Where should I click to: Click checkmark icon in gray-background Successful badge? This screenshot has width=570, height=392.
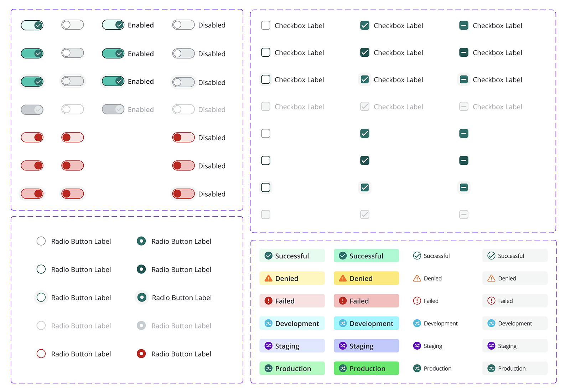491,256
